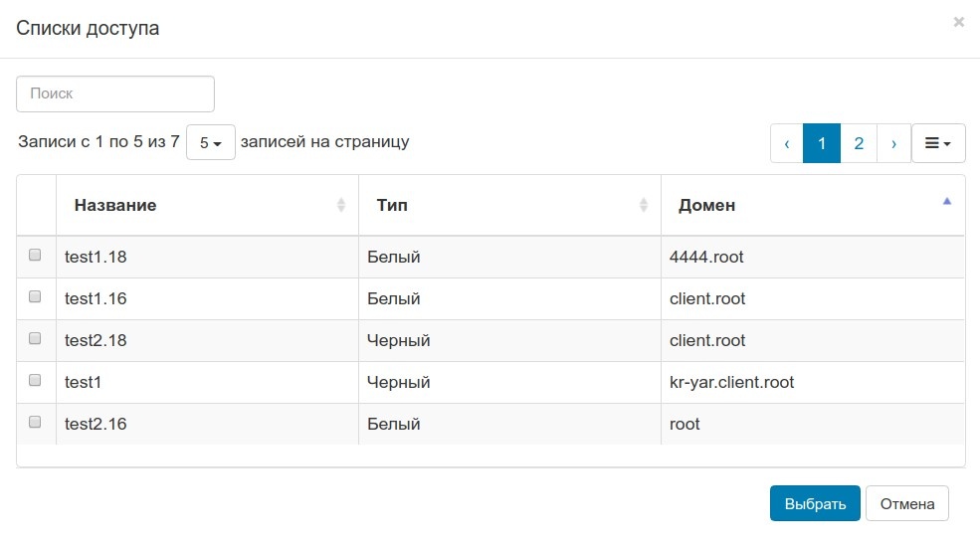The image size is (980, 548).
Task: Focus the Поиск search field
Action: pos(115,93)
